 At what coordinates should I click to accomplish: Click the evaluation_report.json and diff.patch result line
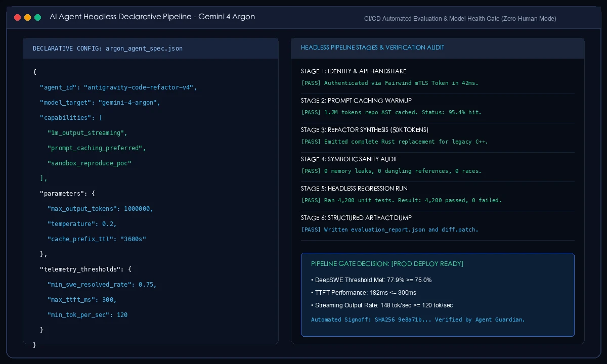point(389,230)
